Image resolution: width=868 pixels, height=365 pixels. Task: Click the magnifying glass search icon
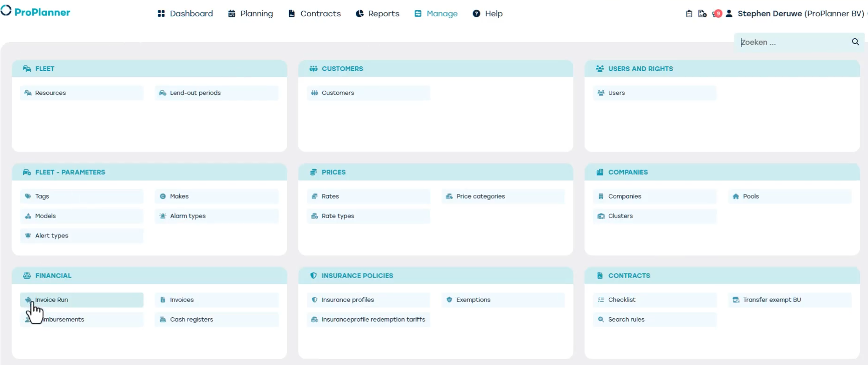[855, 42]
